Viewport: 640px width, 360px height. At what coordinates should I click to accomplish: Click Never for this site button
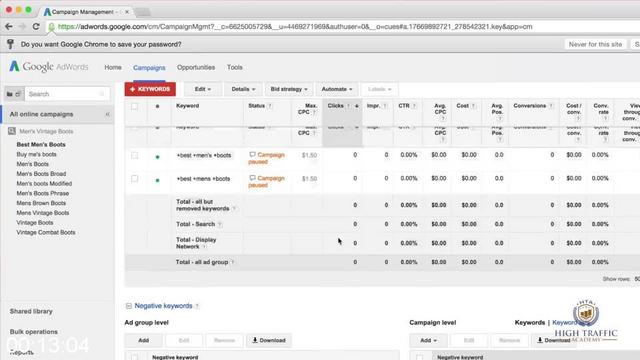596,44
